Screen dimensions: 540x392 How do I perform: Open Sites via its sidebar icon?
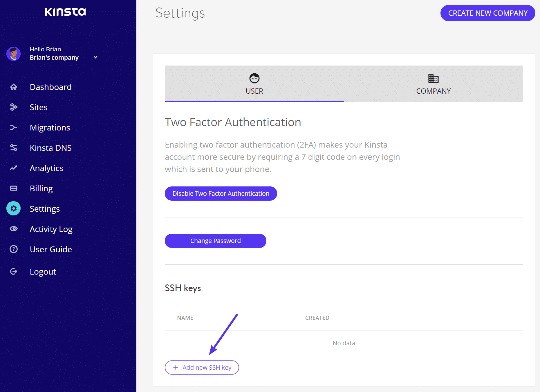[14, 107]
